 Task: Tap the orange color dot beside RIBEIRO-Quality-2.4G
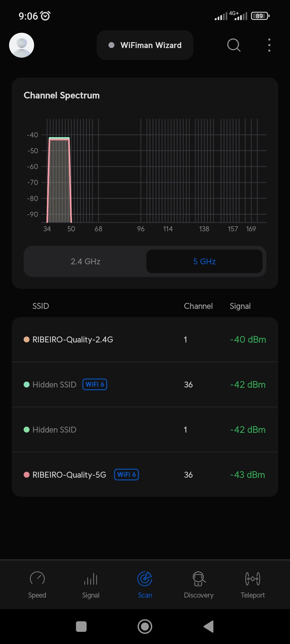tap(27, 339)
